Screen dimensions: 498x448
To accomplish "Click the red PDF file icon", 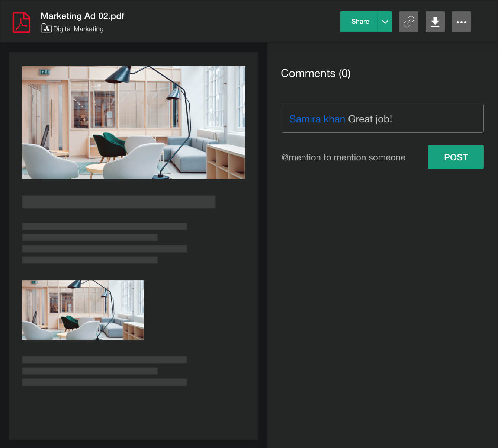I will (x=22, y=22).
